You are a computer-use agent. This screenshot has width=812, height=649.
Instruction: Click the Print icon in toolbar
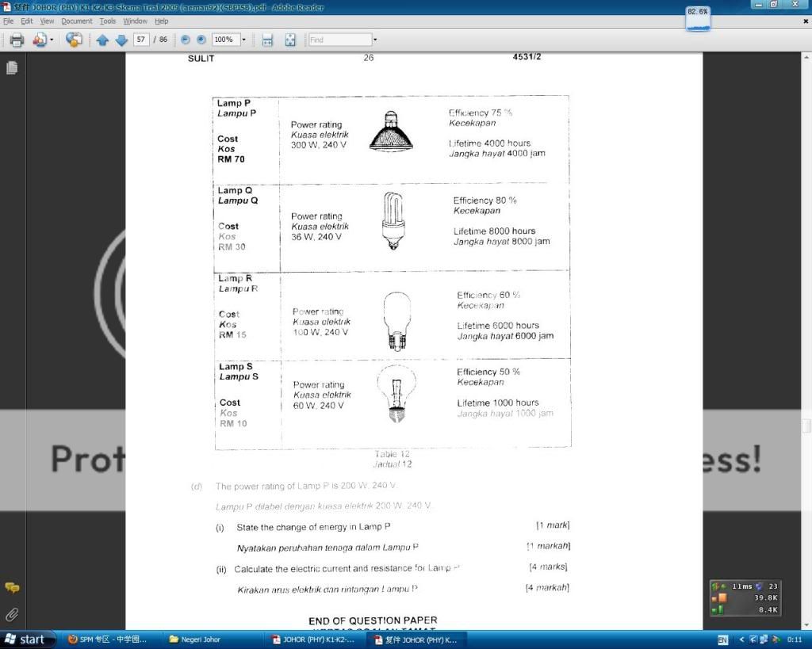pyautogui.click(x=16, y=40)
